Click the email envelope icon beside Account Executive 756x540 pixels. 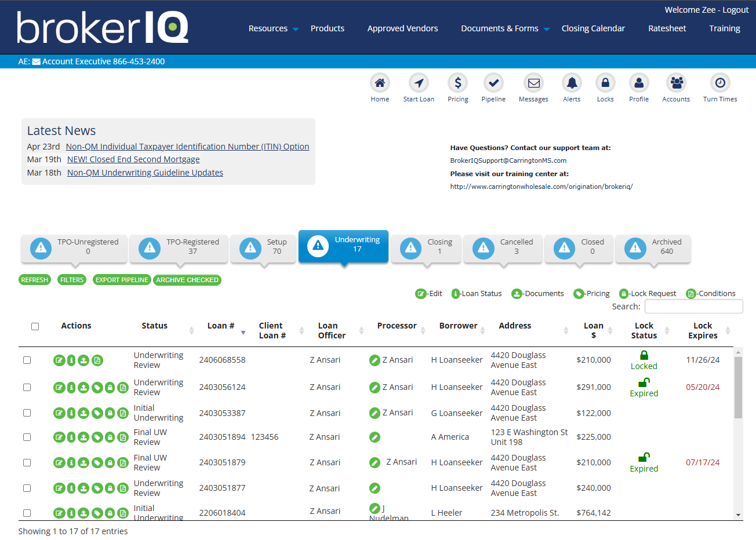pos(37,61)
